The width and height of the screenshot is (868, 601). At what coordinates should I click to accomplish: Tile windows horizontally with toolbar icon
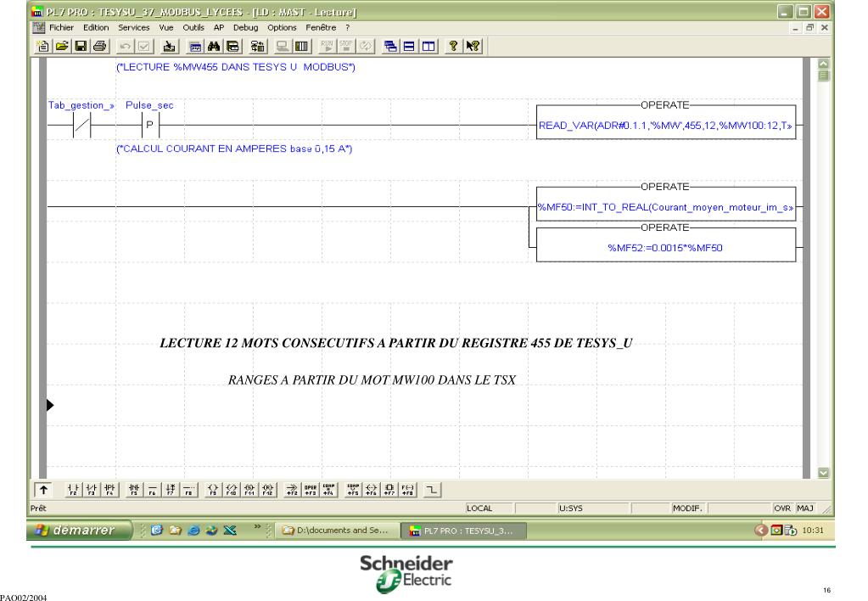[409, 47]
